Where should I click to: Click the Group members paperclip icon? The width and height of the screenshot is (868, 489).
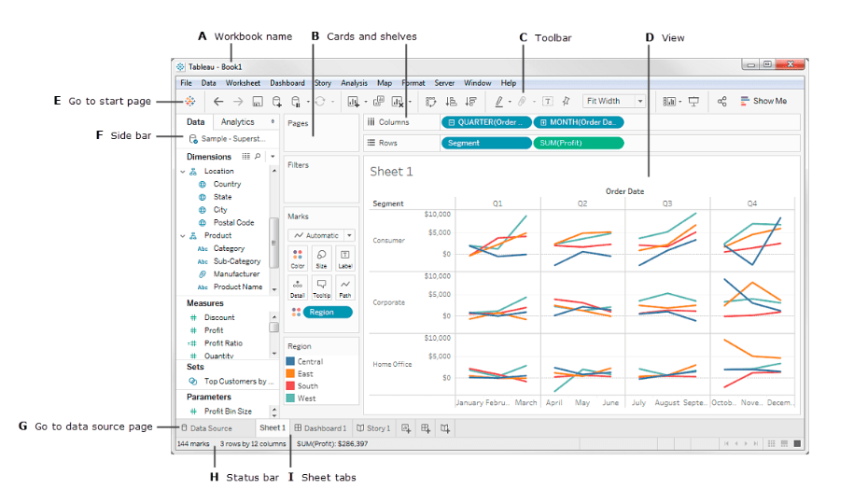tap(522, 102)
